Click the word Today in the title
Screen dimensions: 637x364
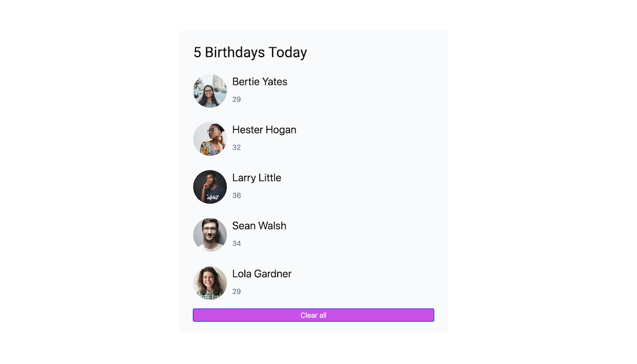(288, 52)
